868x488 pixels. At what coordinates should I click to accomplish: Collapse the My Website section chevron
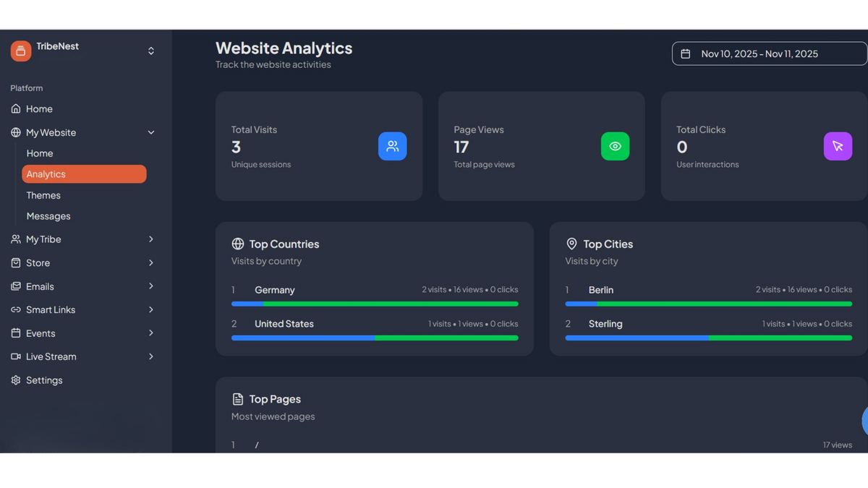coord(151,132)
